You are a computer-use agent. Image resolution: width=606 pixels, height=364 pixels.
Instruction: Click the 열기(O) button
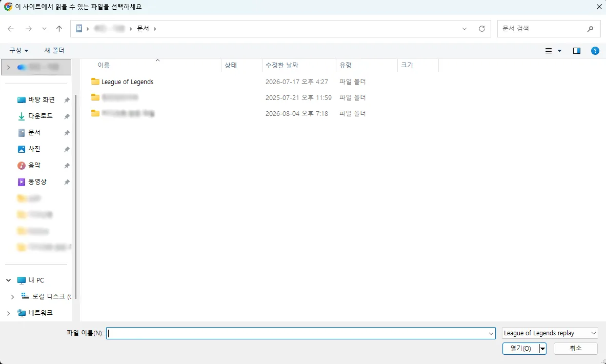point(520,349)
